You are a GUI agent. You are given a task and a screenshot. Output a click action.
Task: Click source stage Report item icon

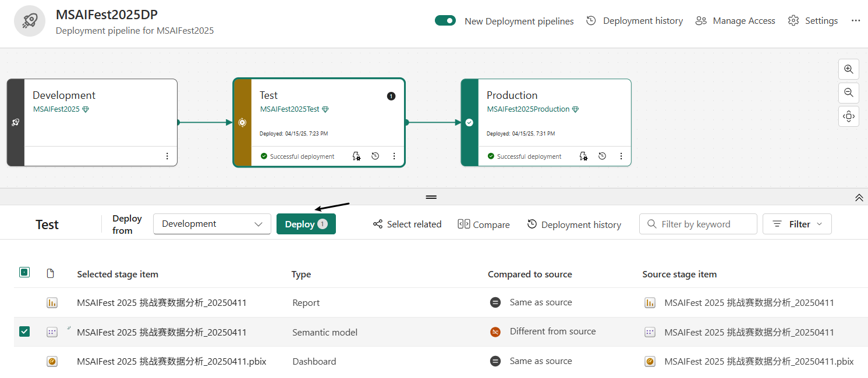pyautogui.click(x=650, y=302)
